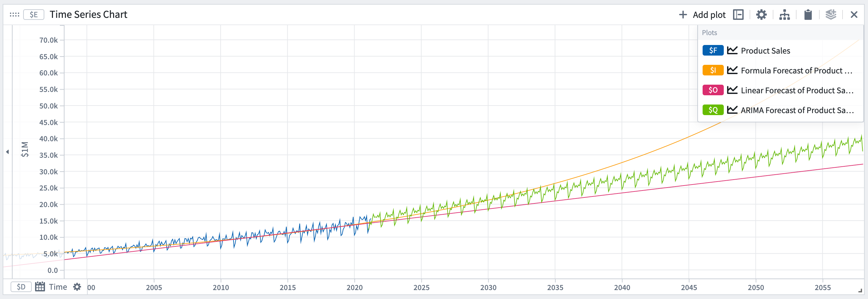Select the $Q ARIMA forecast tag

pyautogui.click(x=713, y=110)
